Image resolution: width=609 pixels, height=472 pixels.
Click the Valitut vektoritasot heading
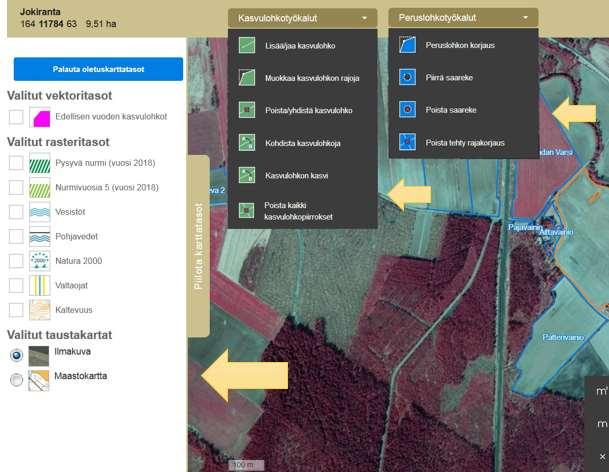click(59, 96)
